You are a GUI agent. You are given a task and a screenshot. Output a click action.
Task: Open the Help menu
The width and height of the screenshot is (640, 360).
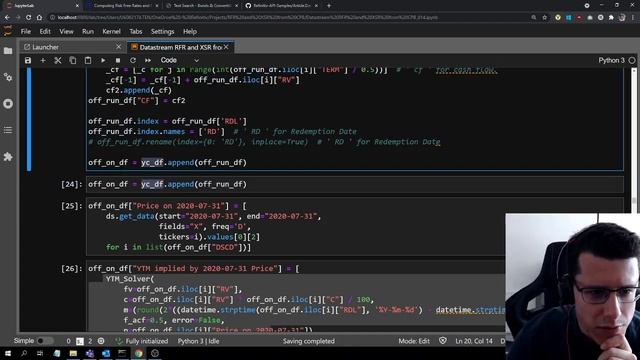point(190,31)
